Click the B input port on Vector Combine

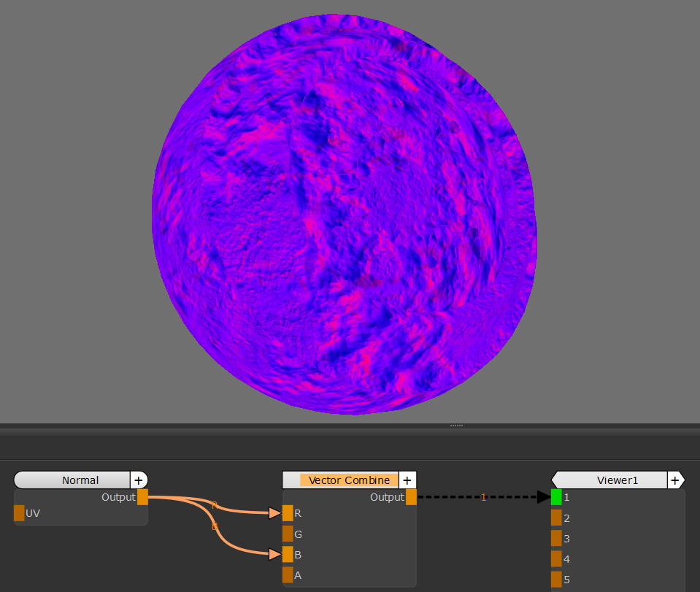(288, 554)
